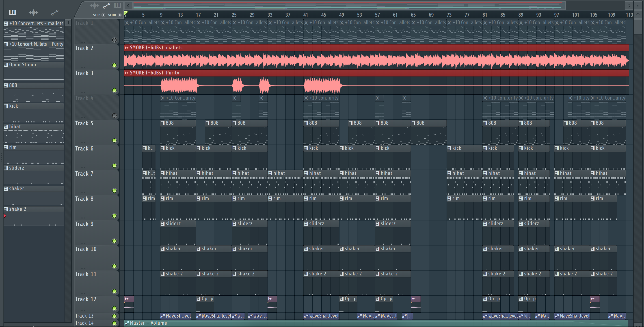Select the automation clip focus icon in playlist header

[x=107, y=6]
